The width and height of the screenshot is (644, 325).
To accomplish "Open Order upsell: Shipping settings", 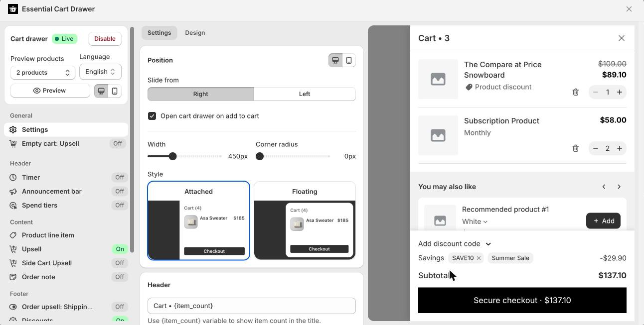I will (x=66, y=307).
